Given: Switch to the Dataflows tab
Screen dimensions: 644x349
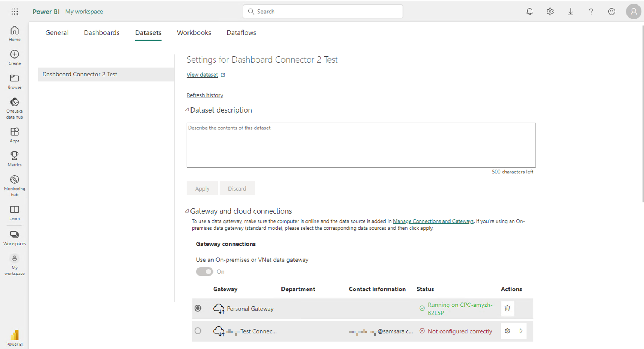Looking at the screenshot, I should 241,33.
